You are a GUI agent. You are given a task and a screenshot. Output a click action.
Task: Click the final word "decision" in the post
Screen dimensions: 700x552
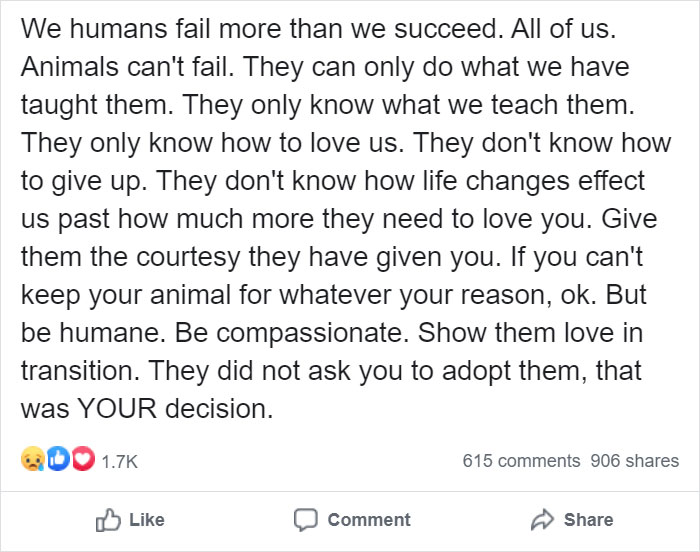click(219, 409)
